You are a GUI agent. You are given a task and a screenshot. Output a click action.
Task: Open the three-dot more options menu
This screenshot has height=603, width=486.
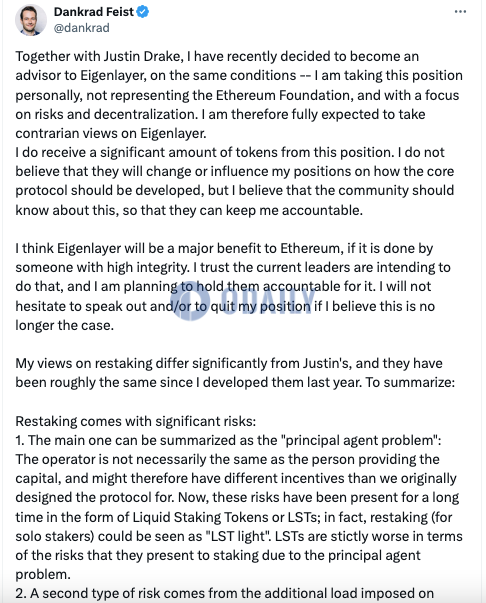(460, 12)
